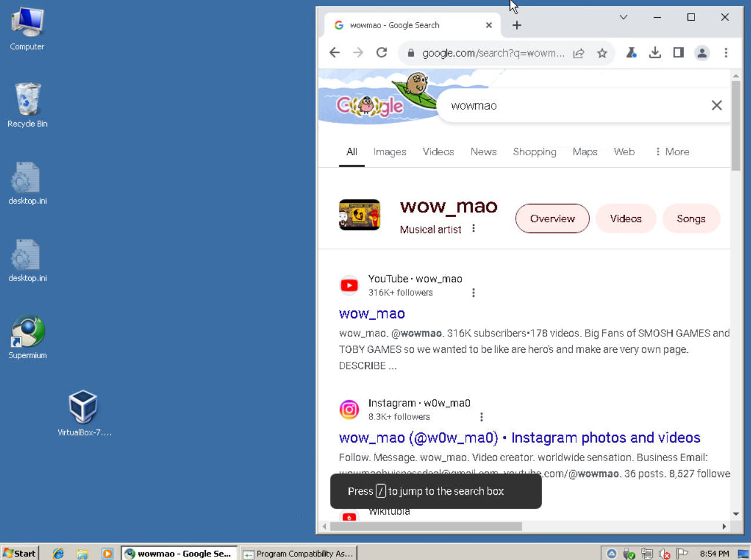This screenshot has height=560, width=751.
Task: Click the muted volume tray icon
Action: pyautogui.click(x=665, y=554)
